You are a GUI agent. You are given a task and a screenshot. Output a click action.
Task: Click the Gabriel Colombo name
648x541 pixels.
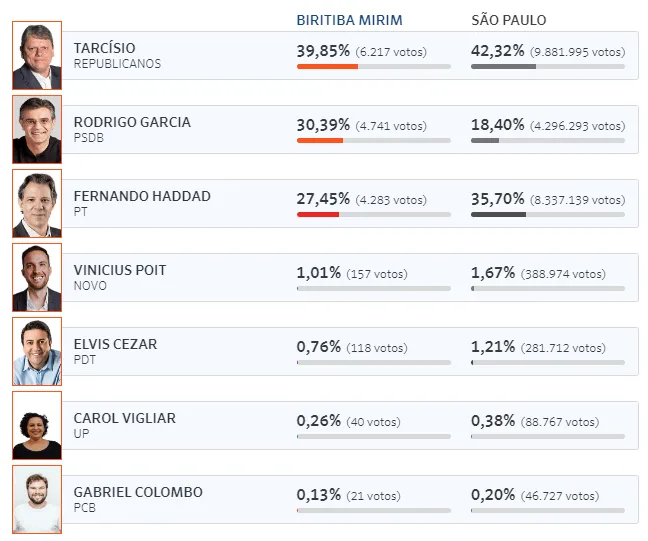tap(138, 492)
